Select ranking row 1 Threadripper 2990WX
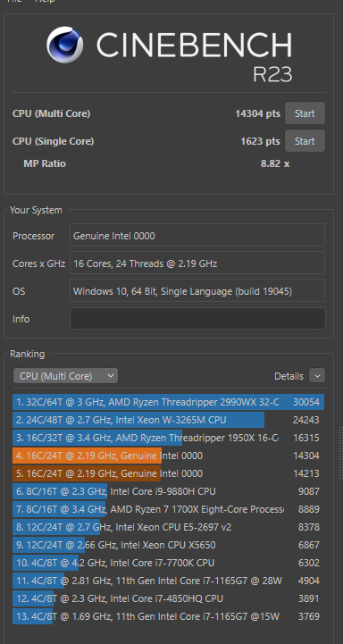The height and width of the screenshot is (644, 343). tap(169, 402)
